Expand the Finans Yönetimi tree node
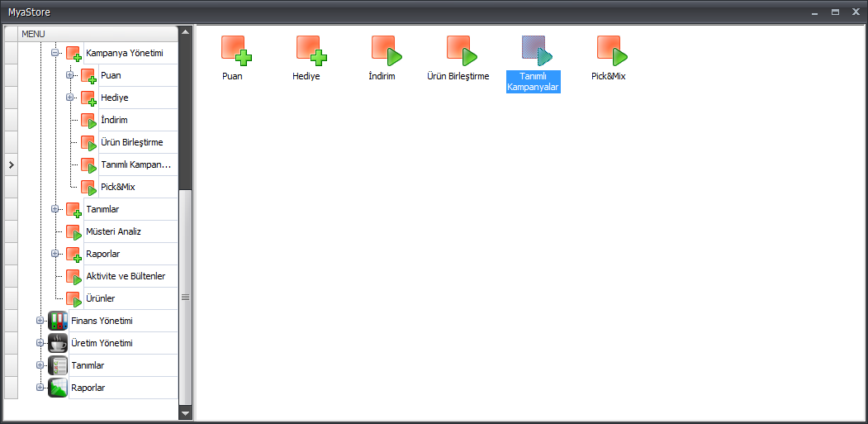868x424 pixels. (x=40, y=321)
